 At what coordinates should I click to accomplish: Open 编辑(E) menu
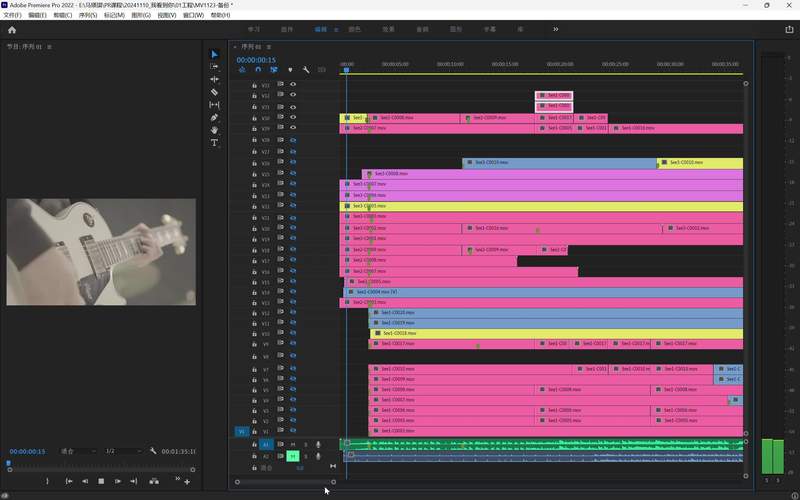point(37,15)
